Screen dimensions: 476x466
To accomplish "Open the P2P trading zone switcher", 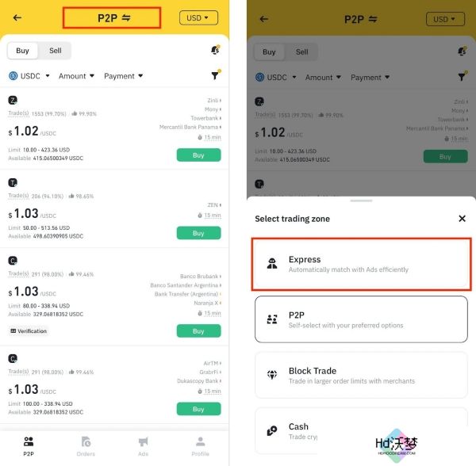I will pos(112,18).
